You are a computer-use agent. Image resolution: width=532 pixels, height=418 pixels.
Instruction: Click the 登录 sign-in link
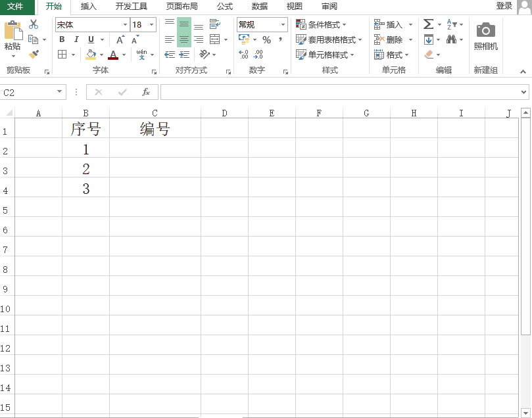pyautogui.click(x=504, y=6)
